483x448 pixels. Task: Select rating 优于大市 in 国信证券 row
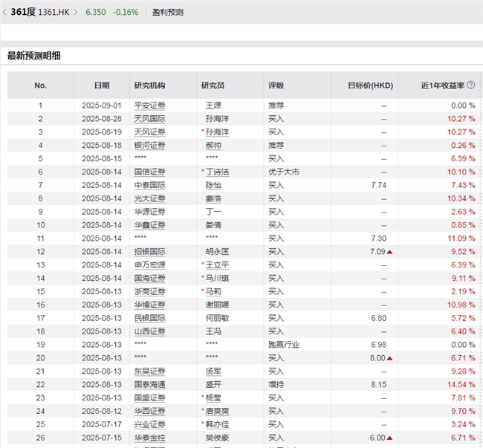tap(284, 172)
